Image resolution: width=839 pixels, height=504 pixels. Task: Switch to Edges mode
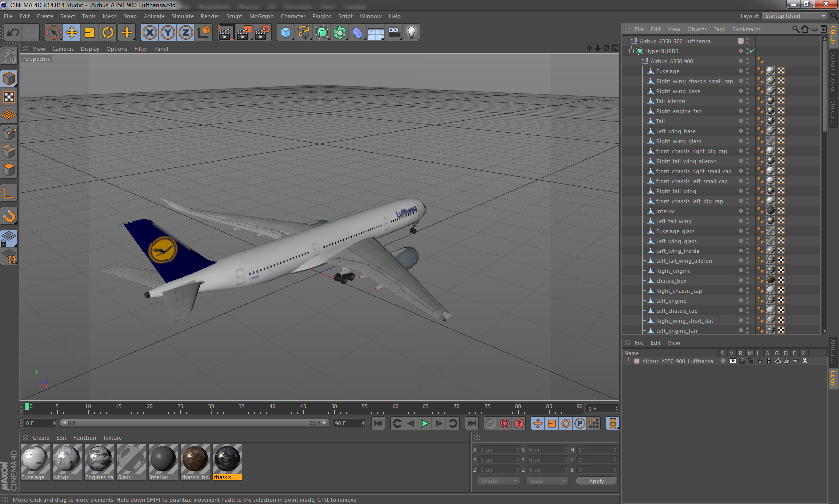9,151
